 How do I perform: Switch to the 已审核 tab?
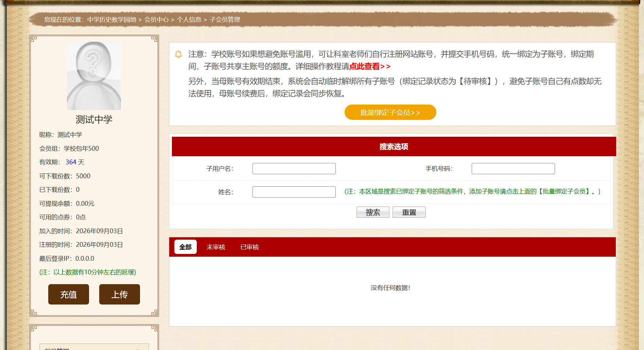(x=250, y=247)
